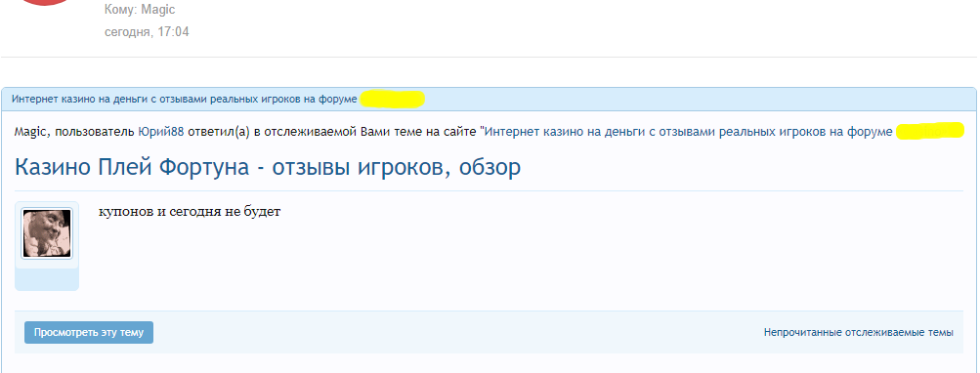
Task: Click the Просмотреть эту тему button
Action: [89, 332]
